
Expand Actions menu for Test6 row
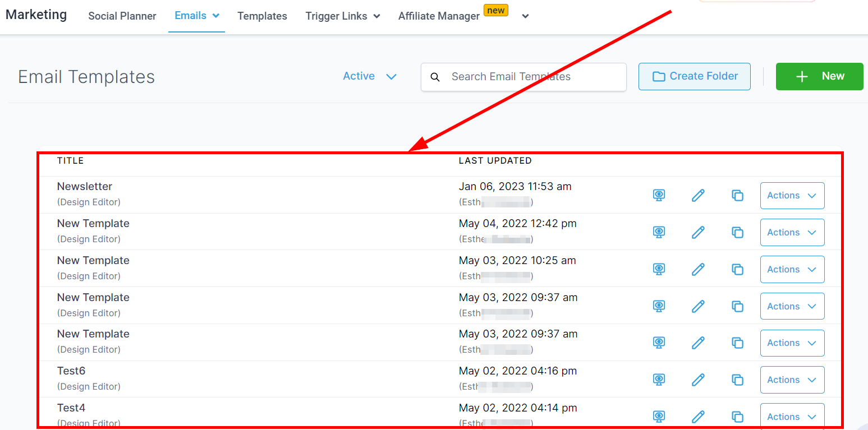[792, 380]
